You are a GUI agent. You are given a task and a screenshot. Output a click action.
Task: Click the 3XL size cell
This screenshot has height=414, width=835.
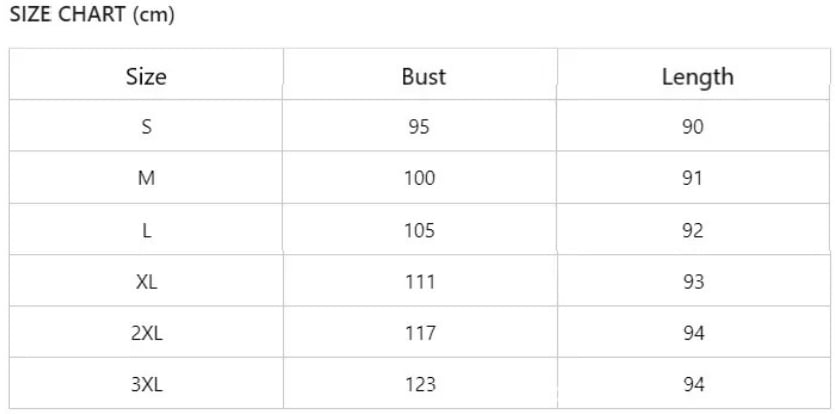[x=146, y=384]
